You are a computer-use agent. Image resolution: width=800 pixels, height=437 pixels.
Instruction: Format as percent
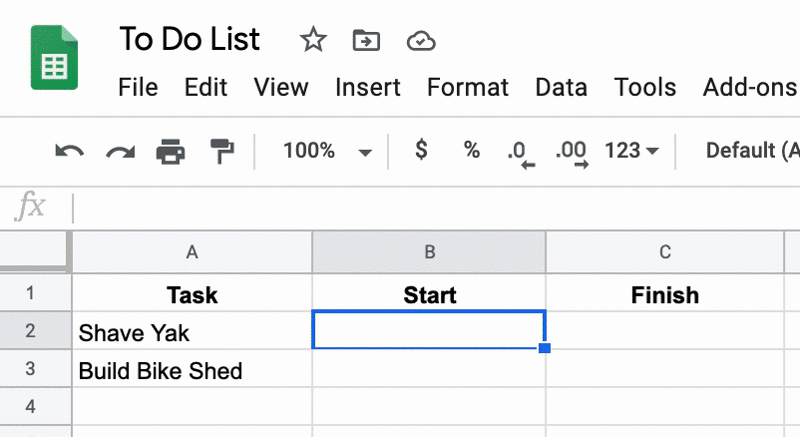coord(471,150)
